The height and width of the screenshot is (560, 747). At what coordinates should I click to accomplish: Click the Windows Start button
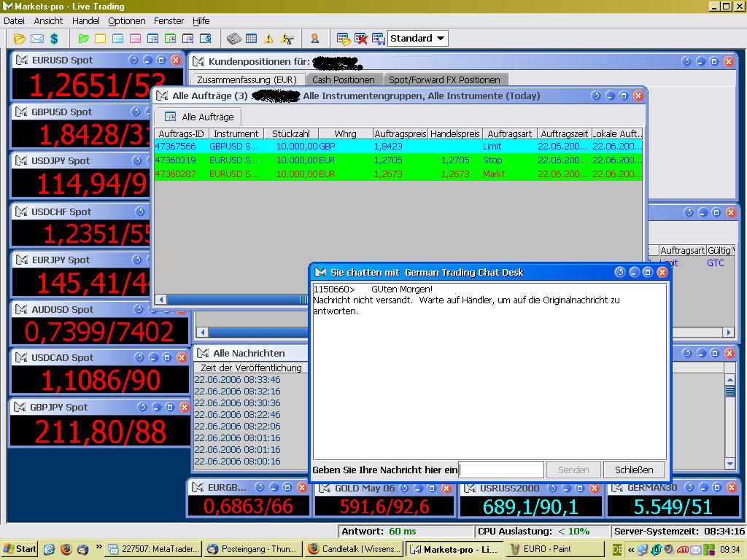20,549
